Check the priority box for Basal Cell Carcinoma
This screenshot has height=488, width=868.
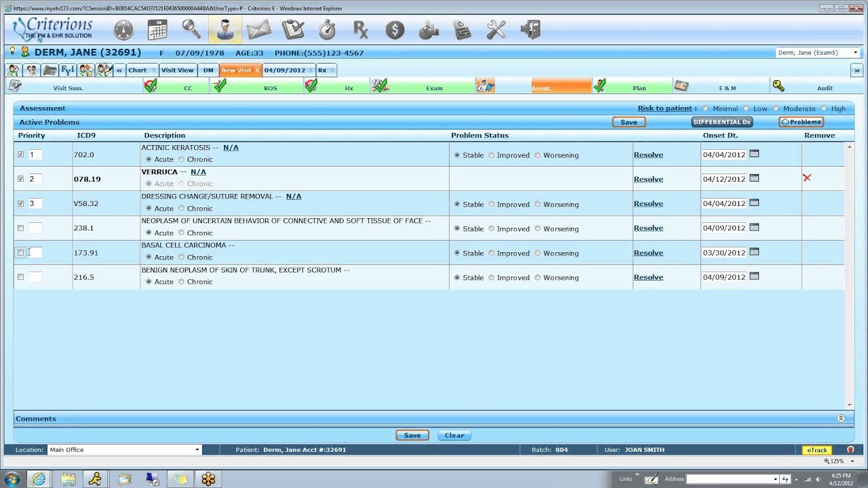[x=20, y=252]
